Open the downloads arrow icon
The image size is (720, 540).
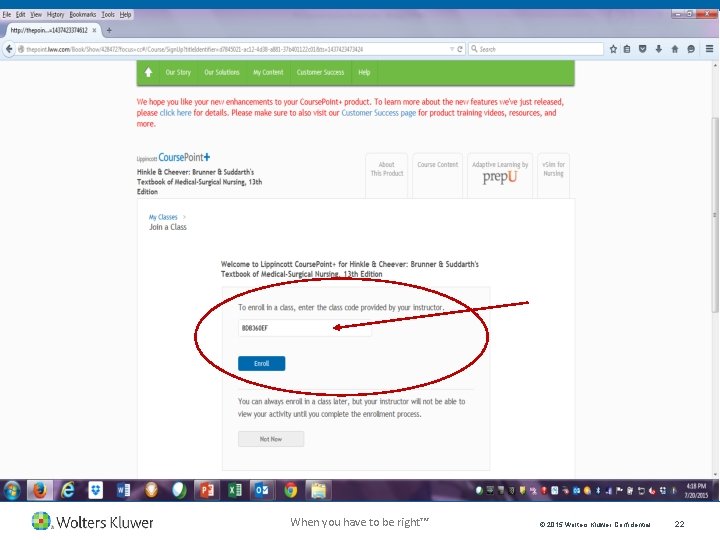click(658, 49)
